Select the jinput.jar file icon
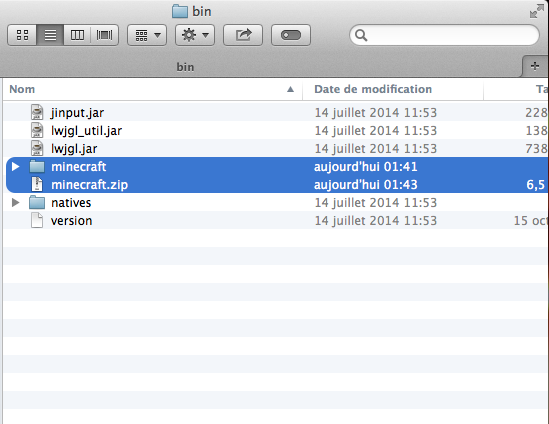This screenshot has width=549, height=424. 37,112
